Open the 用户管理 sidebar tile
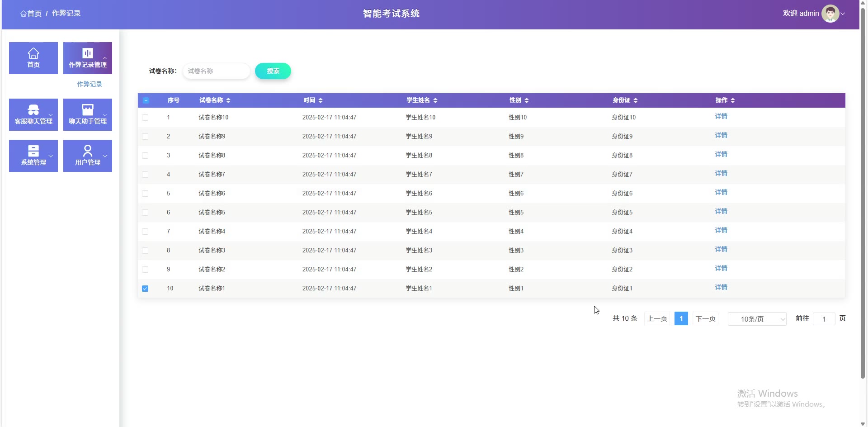Image resolution: width=868 pixels, height=427 pixels. coord(88,156)
